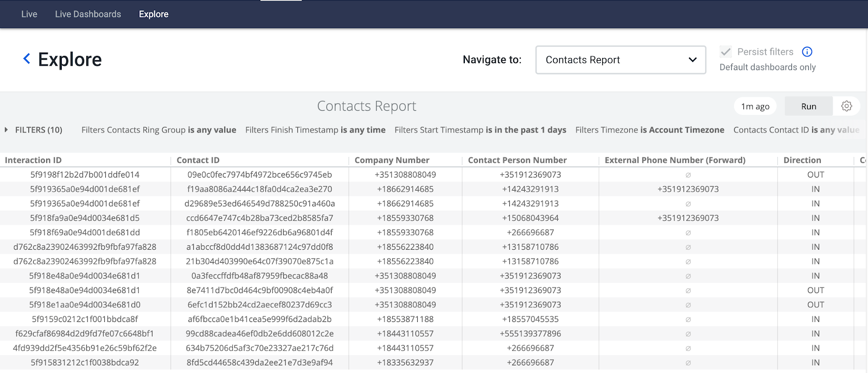Sort by Company Number column header
Screen dimensions: 868x373
392,160
